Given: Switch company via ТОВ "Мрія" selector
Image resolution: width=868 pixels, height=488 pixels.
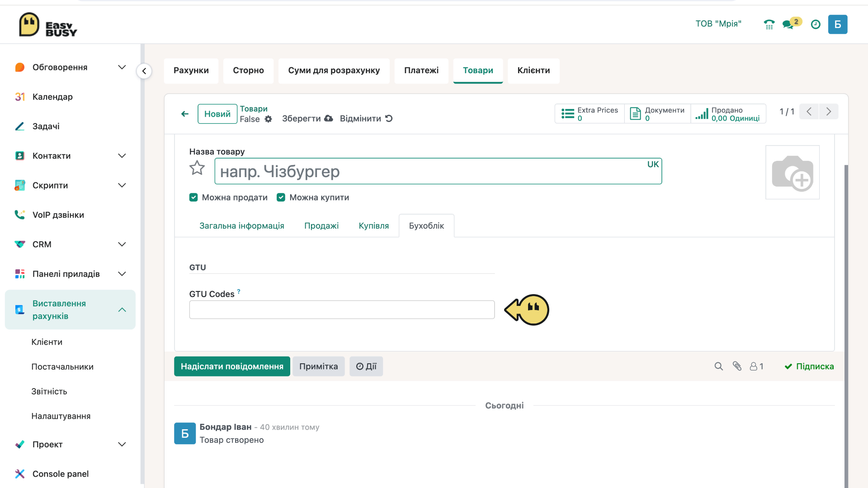Looking at the screenshot, I should (x=718, y=24).
